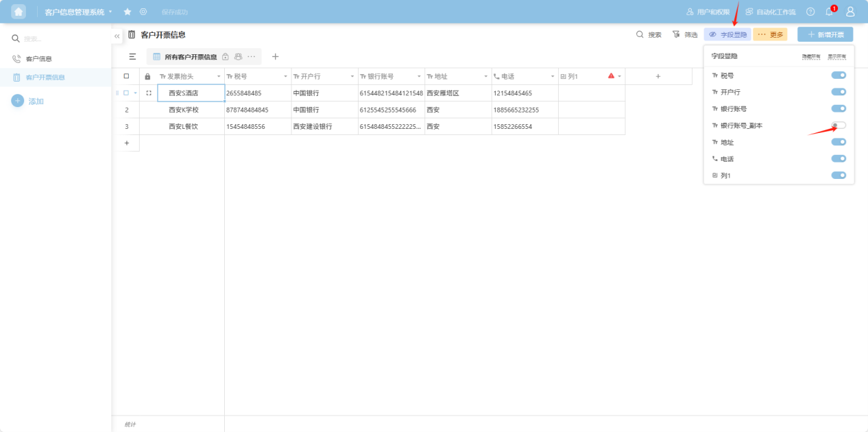Select 客户信息 in the left sidebar
Image resolution: width=868 pixels, height=432 pixels.
coord(39,59)
